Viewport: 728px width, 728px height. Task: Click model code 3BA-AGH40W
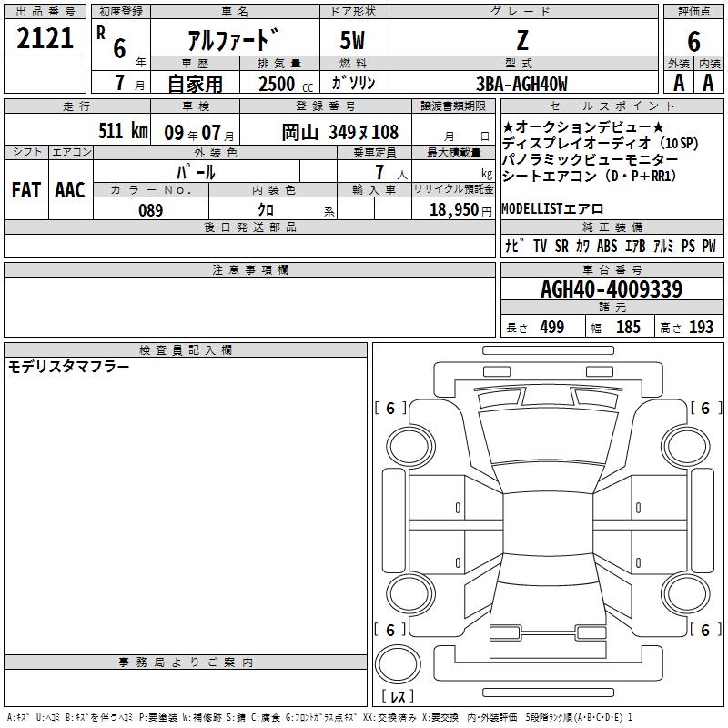tap(521, 84)
